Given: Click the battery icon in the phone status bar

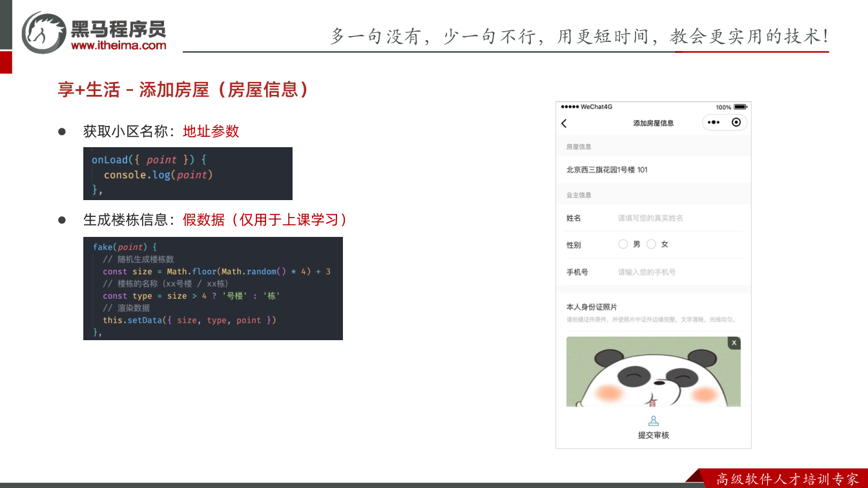Looking at the screenshot, I should coord(740,107).
